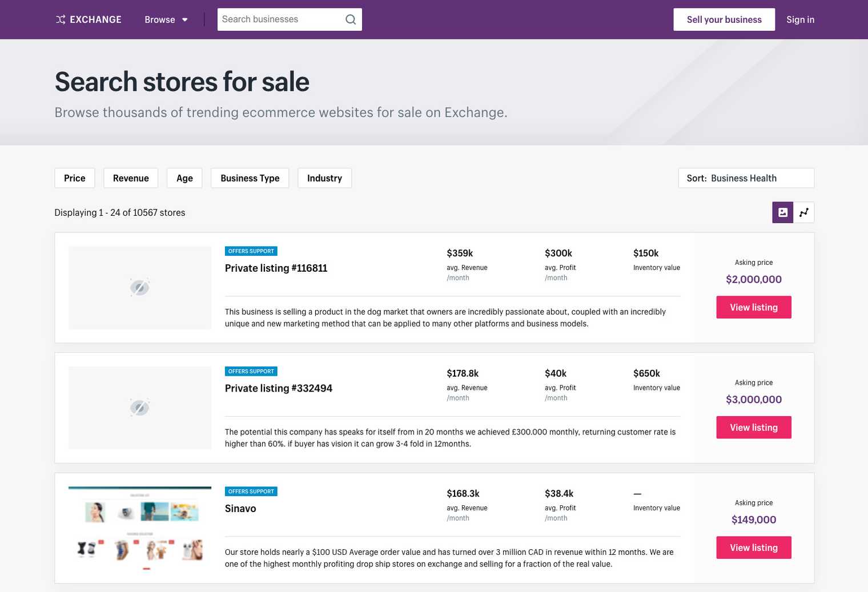Open the Sinavo store thumbnail
The image size is (868, 592).
point(139,527)
